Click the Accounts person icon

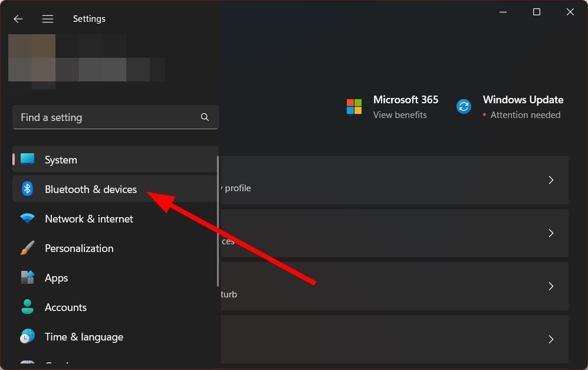pyautogui.click(x=27, y=307)
